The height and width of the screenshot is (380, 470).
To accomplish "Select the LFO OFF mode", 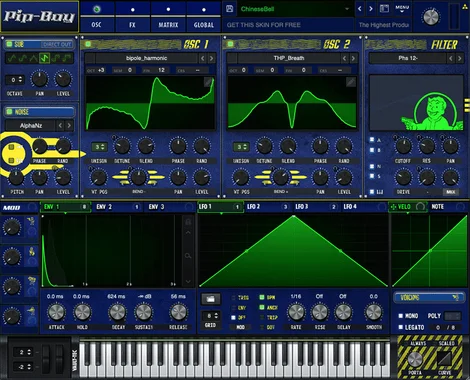I will pyautogui.click(x=233, y=317).
